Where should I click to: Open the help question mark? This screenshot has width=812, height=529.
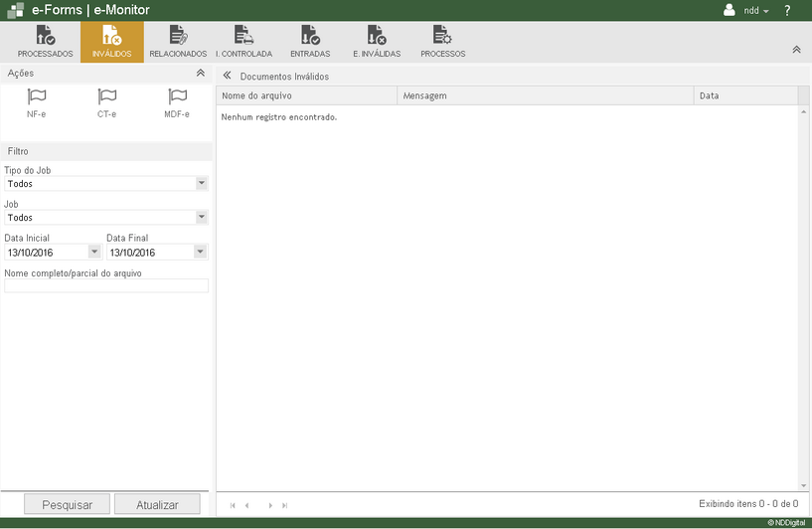tap(787, 10)
